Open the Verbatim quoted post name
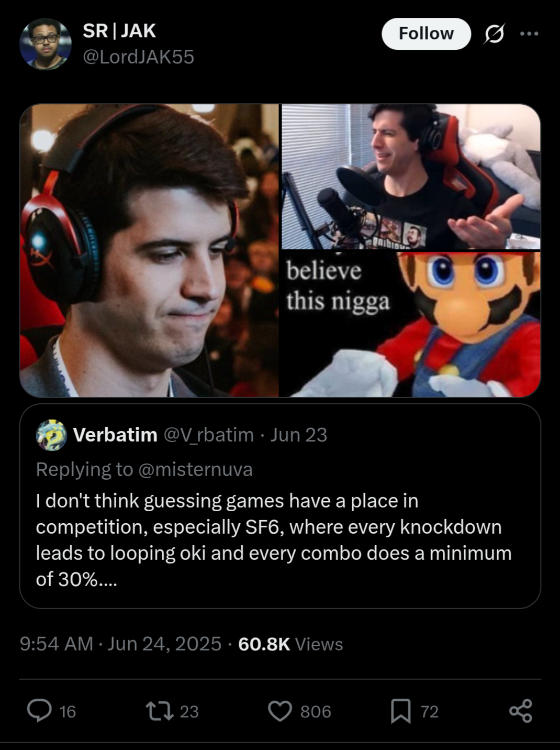 (115, 435)
